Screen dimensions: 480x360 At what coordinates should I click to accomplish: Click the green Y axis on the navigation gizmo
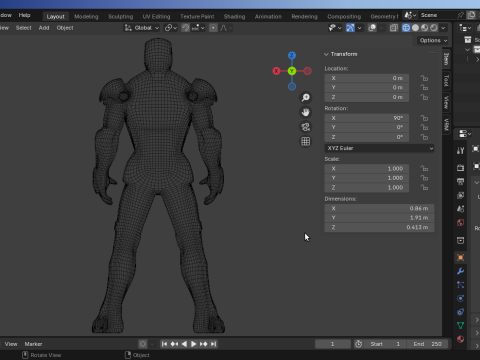[x=292, y=71]
